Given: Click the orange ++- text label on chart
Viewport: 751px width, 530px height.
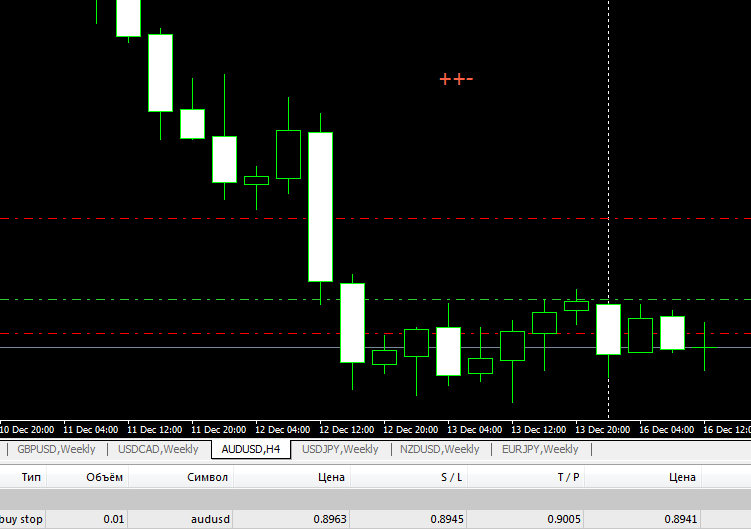Looking at the screenshot, I should (x=456, y=79).
